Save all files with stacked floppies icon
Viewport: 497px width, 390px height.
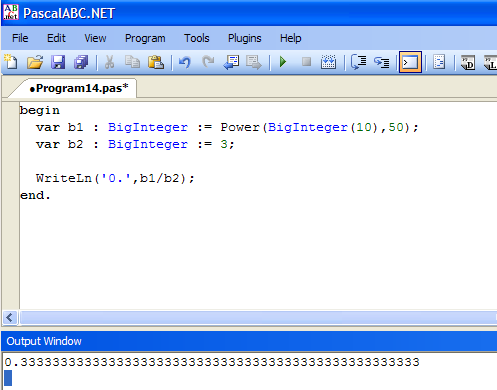point(81,62)
